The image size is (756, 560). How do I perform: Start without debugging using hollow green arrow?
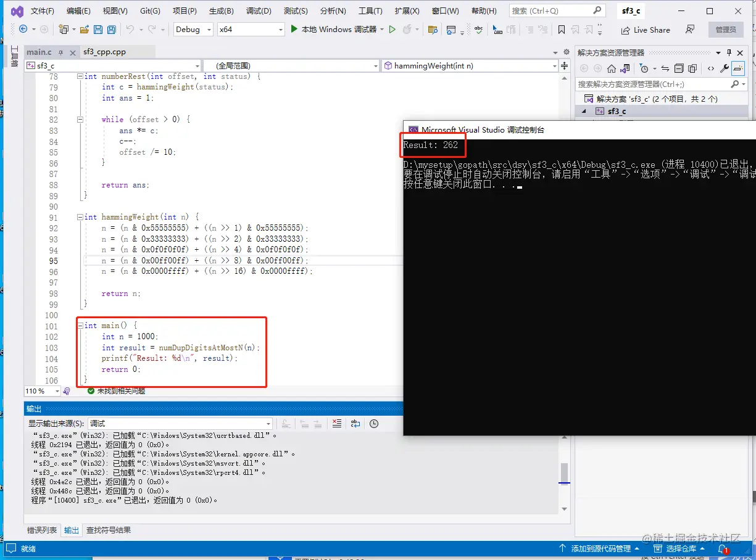[392, 29]
